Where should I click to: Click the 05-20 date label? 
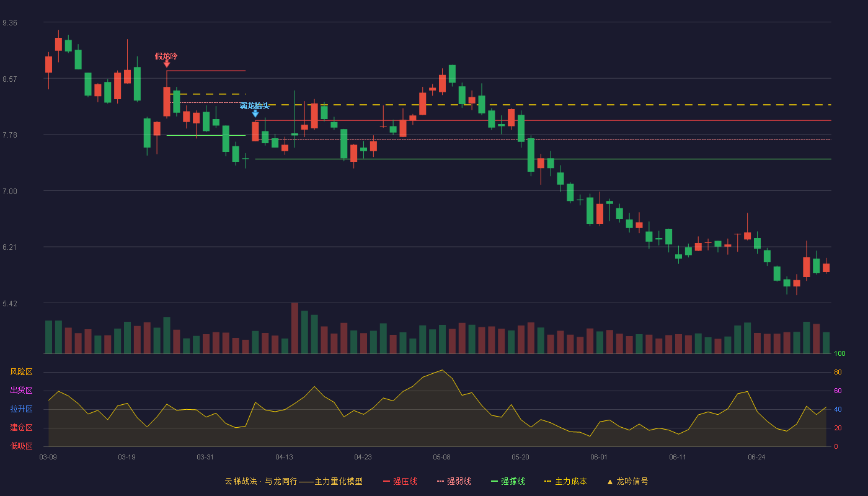[521, 457]
